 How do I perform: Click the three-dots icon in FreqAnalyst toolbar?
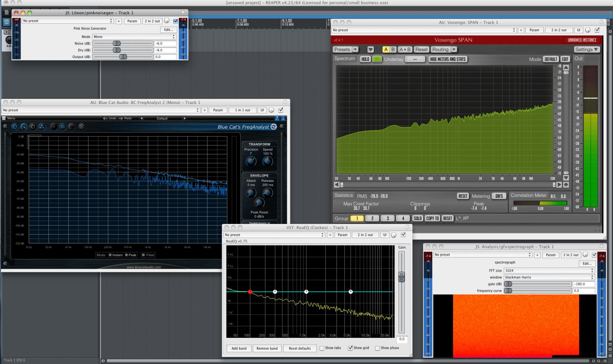pyautogui.click(x=42, y=127)
